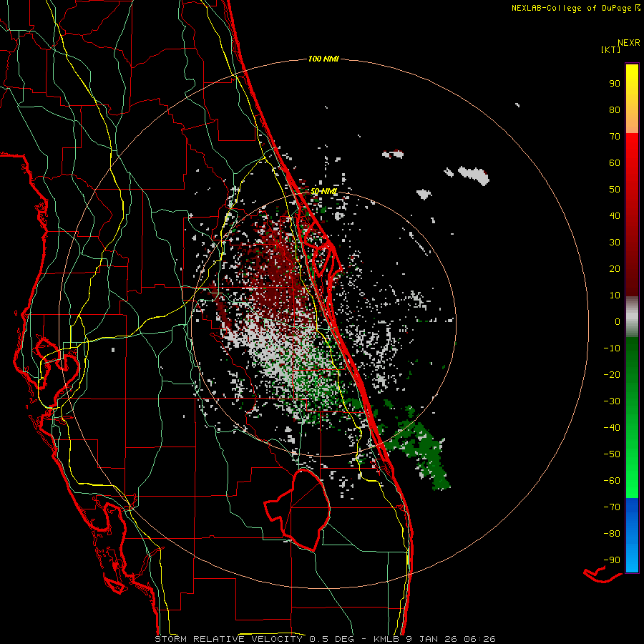Select the positive 80 scale value
Image resolution: width=644 pixels, height=644 pixels.
(x=615, y=110)
